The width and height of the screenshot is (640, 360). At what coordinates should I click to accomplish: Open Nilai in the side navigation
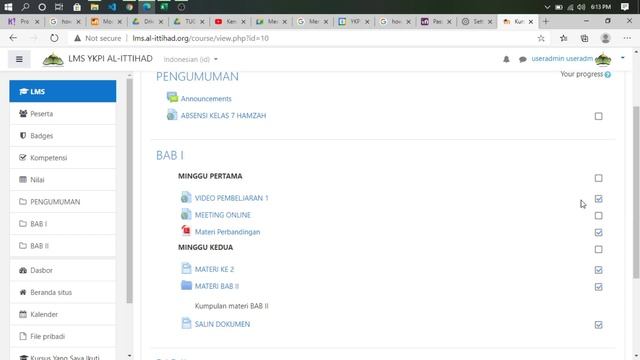(x=63, y=180)
